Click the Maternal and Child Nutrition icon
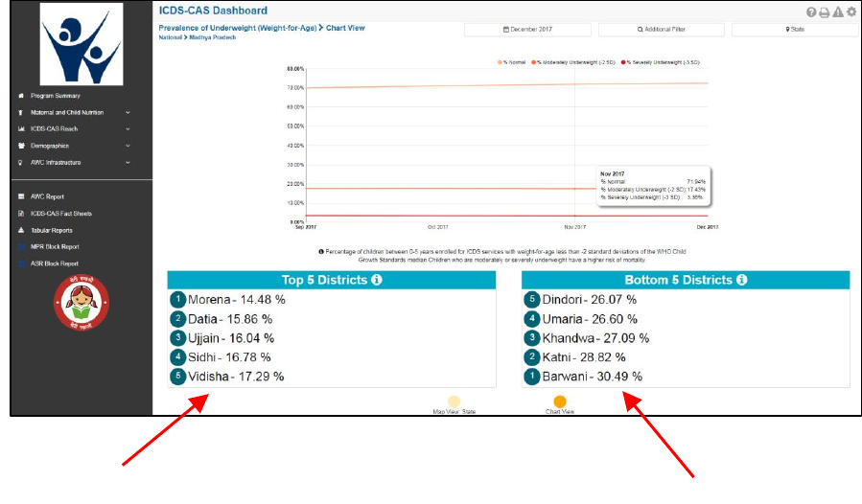This screenshot has width=862, height=504. tap(21, 113)
